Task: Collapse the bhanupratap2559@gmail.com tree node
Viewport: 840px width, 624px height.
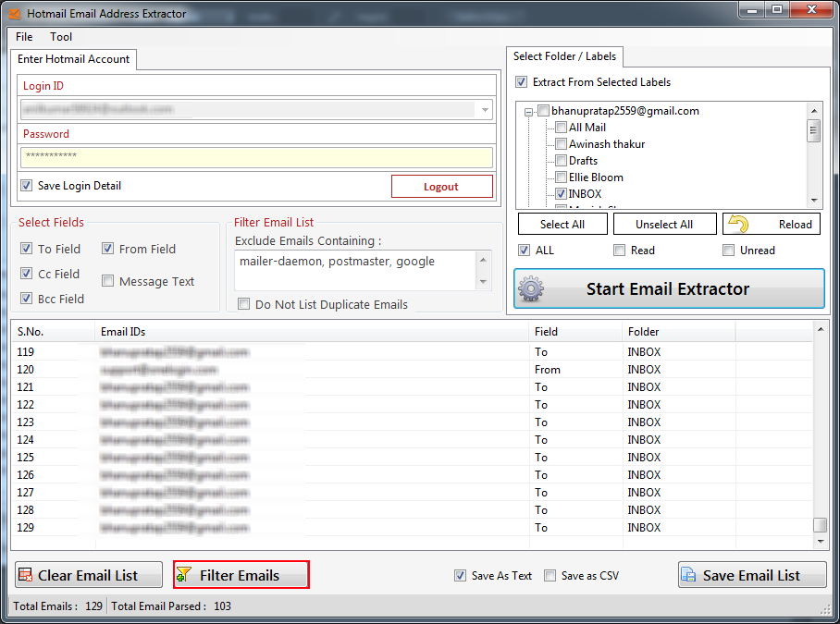Action: point(529,112)
